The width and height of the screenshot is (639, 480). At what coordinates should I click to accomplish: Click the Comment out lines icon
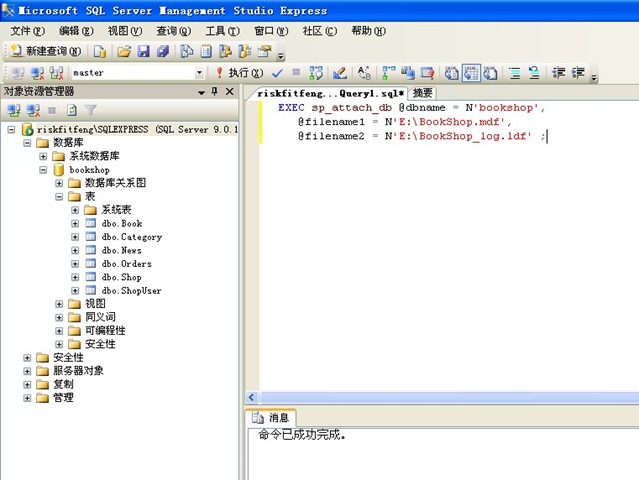515,73
